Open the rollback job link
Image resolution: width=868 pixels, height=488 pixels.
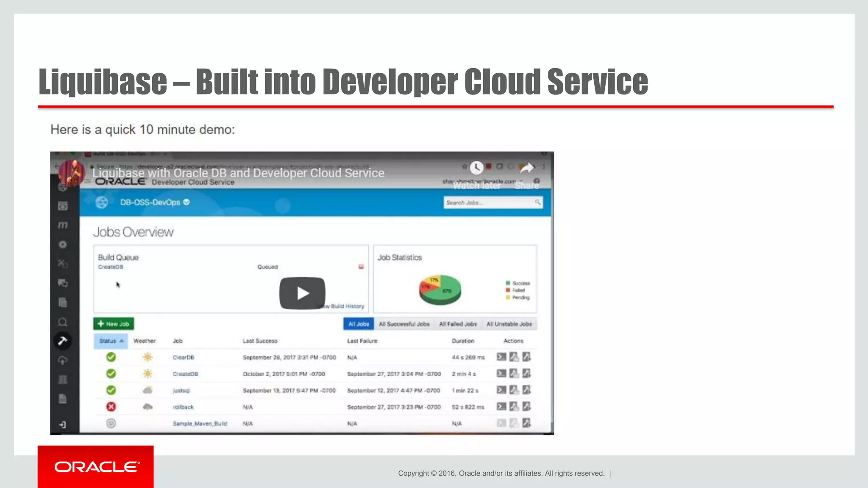point(183,407)
